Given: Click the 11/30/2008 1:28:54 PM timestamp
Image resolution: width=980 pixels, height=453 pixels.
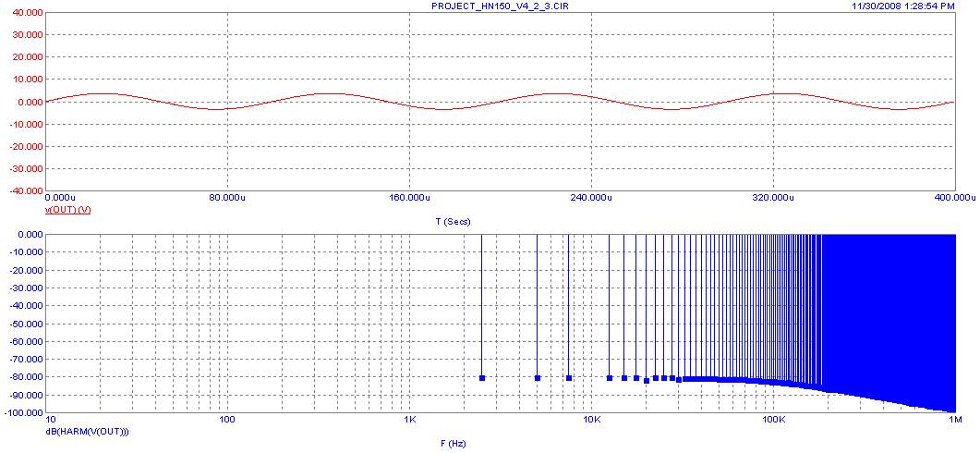Looking at the screenshot, I should (x=903, y=6).
